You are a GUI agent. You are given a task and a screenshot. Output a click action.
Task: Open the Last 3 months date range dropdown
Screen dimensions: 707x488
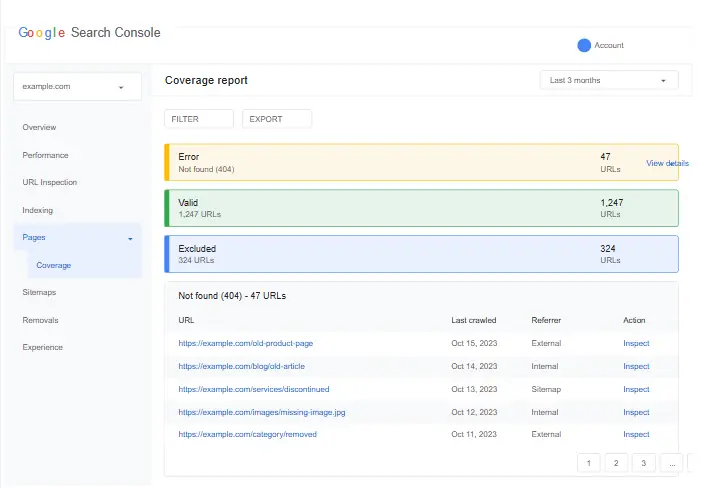[x=609, y=80]
